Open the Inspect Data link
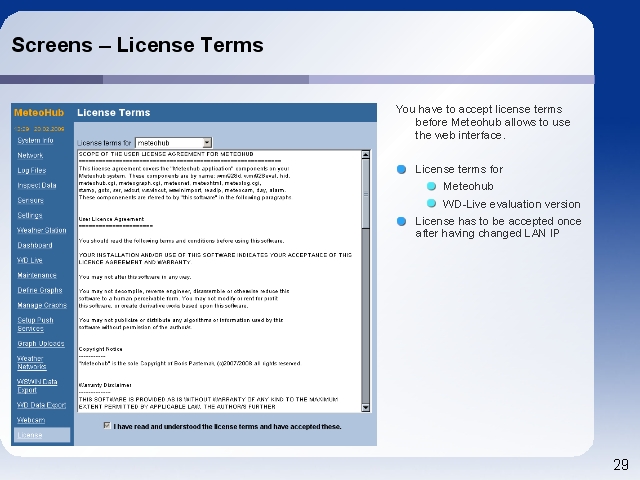Image resolution: width=640 pixels, height=480 pixels. (37, 185)
